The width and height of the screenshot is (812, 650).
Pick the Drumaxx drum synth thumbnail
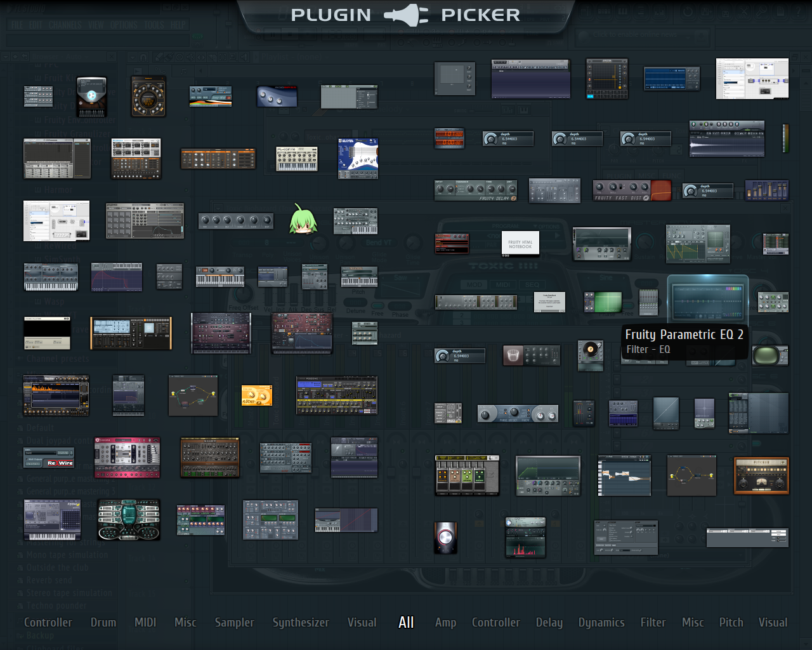pos(136,158)
